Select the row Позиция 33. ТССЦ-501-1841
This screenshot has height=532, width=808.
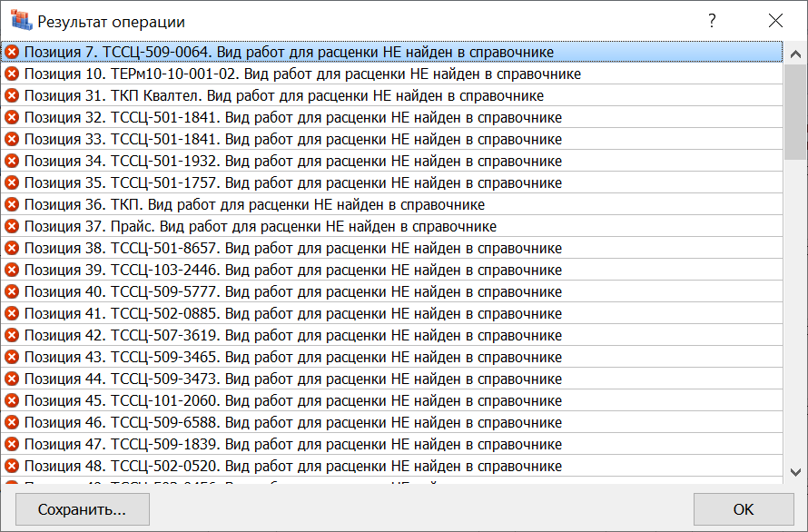pos(391,139)
